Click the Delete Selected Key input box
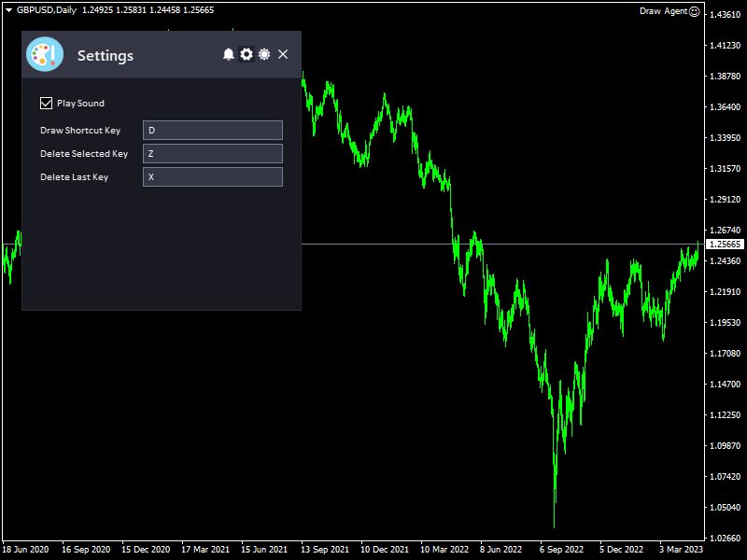Viewport: 747px width, 560px height. (x=212, y=154)
